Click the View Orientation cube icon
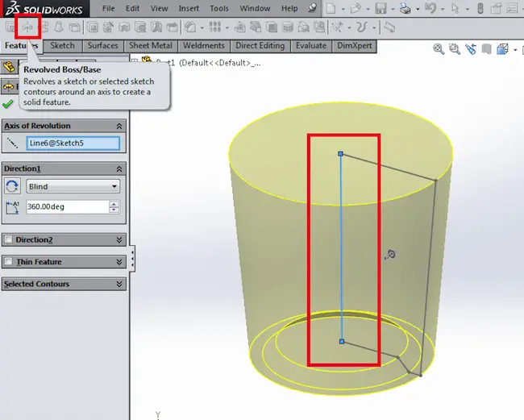524x420 pixels. click(x=502, y=49)
